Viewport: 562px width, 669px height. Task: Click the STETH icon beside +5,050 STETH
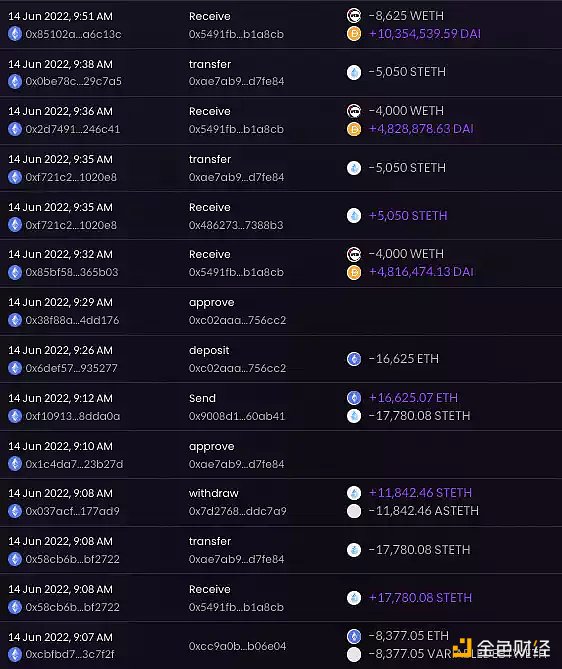(x=354, y=215)
